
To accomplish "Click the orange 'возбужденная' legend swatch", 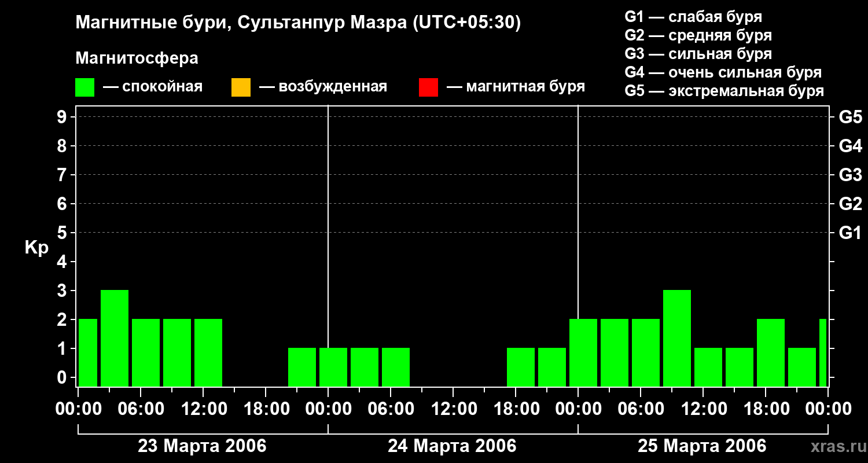I will tap(241, 87).
